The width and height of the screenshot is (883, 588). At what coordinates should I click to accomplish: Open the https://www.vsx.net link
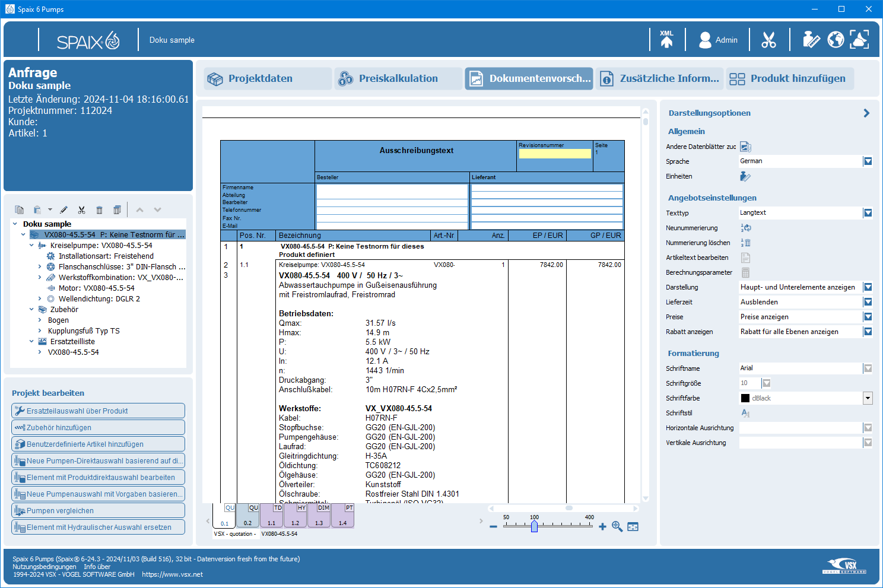click(172, 574)
